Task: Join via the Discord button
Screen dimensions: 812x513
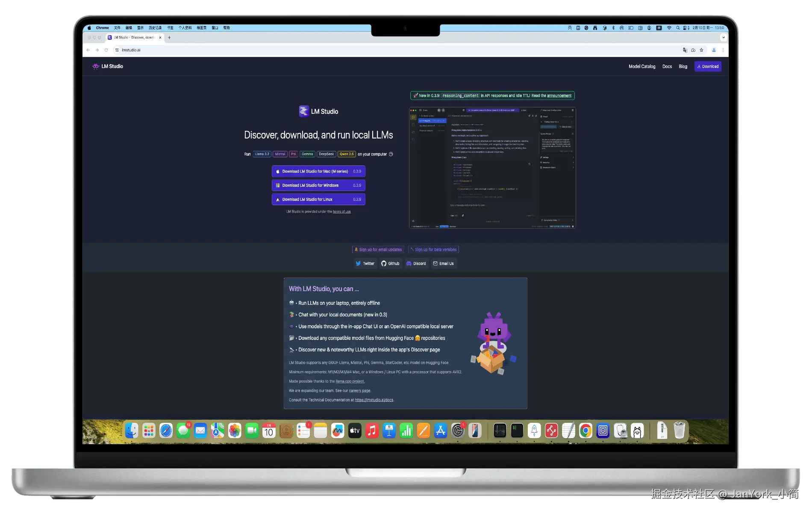Action: click(x=416, y=264)
